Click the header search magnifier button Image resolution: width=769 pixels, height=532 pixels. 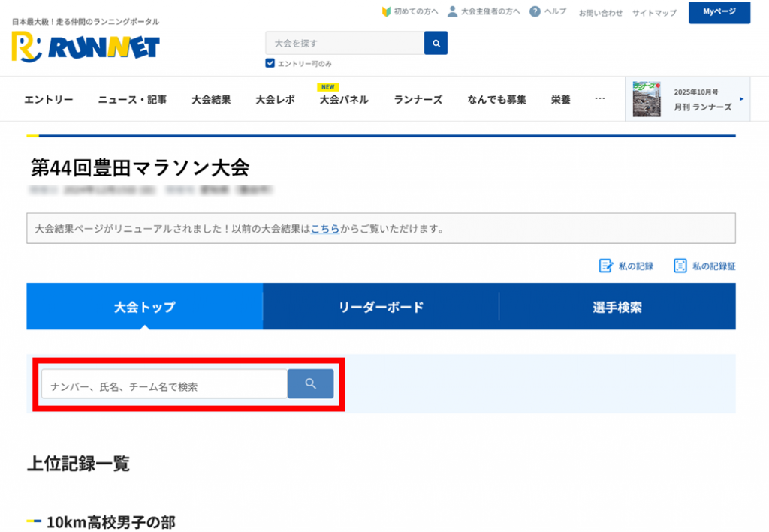[436, 43]
